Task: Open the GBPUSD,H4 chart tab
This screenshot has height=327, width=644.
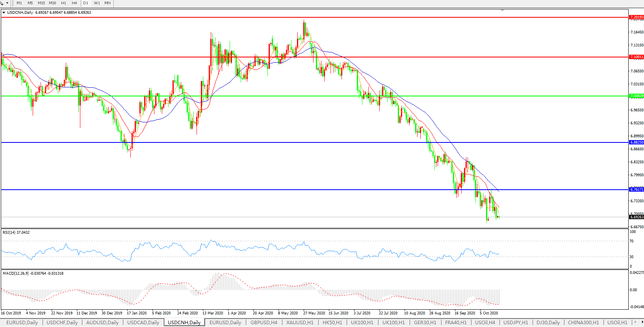Action: 264,323
